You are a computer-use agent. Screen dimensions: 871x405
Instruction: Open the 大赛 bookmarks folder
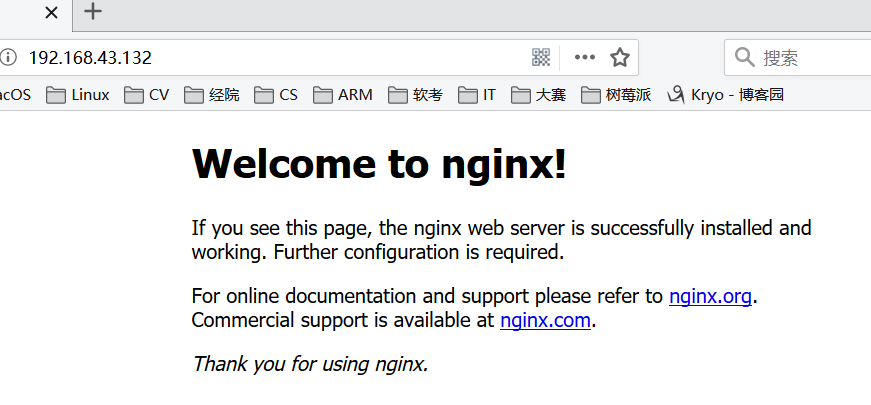point(538,95)
